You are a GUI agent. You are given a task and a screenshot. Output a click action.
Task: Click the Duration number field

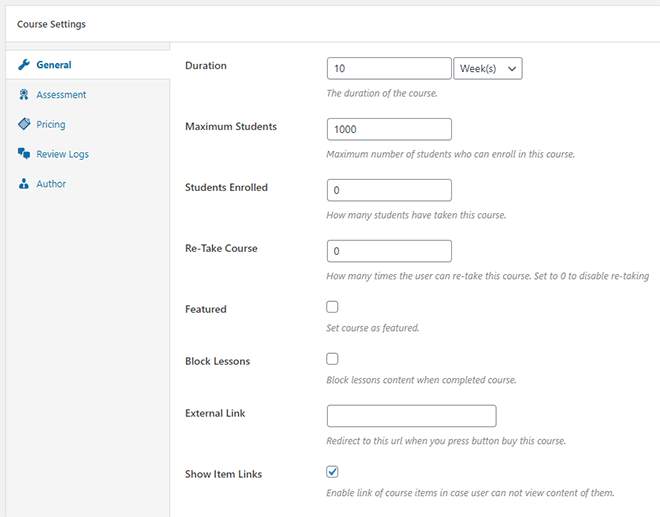[x=389, y=68]
